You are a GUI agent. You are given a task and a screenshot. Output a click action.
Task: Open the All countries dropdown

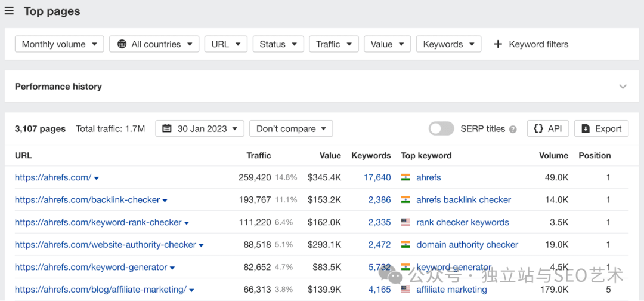tap(154, 44)
